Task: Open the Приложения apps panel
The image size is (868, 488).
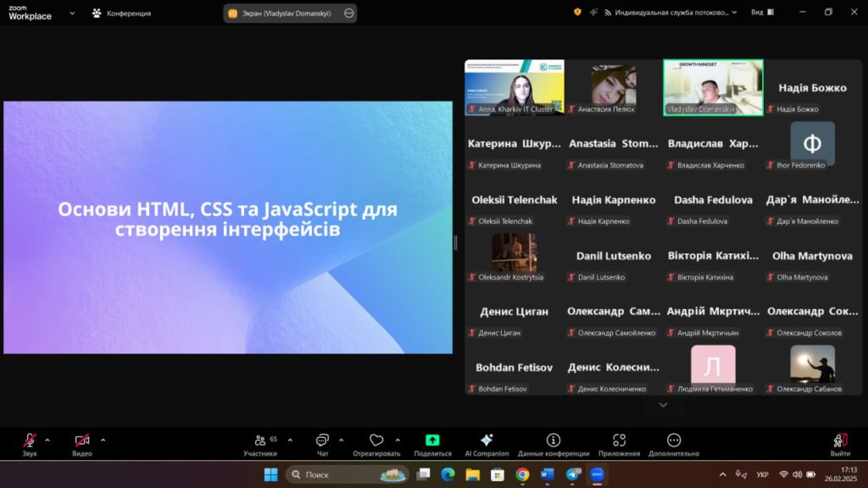Action: click(x=619, y=444)
